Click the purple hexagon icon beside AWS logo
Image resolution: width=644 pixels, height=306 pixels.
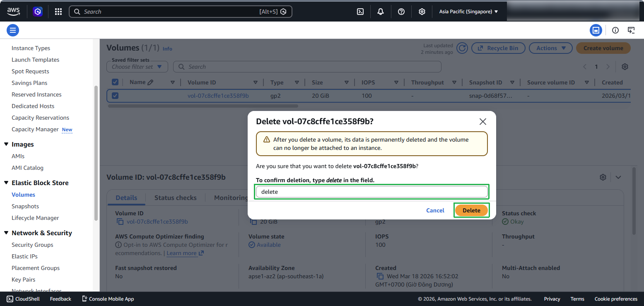click(x=38, y=12)
